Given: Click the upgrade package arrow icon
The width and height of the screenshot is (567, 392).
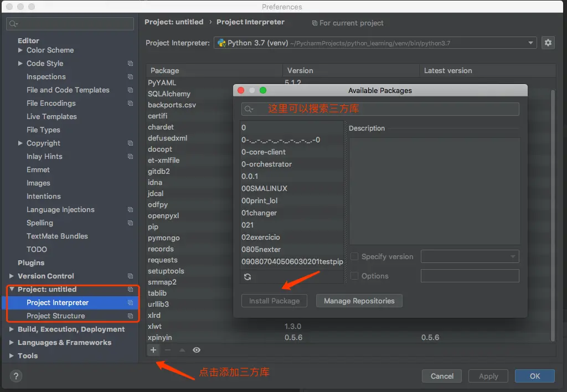Looking at the screenshot, I should pos(182,350).
